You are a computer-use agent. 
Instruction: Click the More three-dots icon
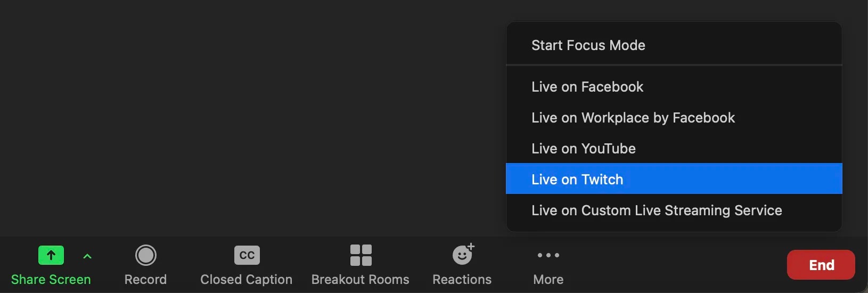548,255
